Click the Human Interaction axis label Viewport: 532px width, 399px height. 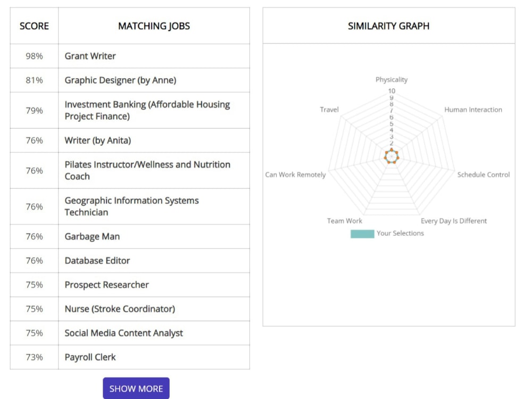(x=473, y=110)
